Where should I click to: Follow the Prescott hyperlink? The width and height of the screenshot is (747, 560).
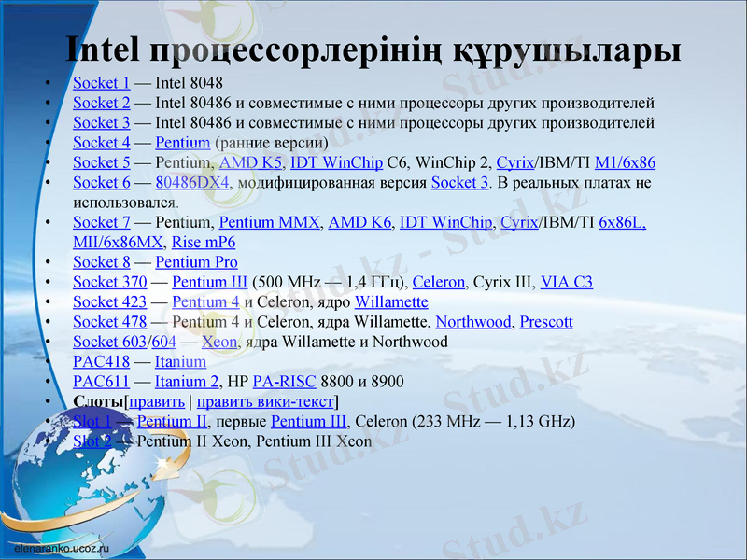pos(544,322)
